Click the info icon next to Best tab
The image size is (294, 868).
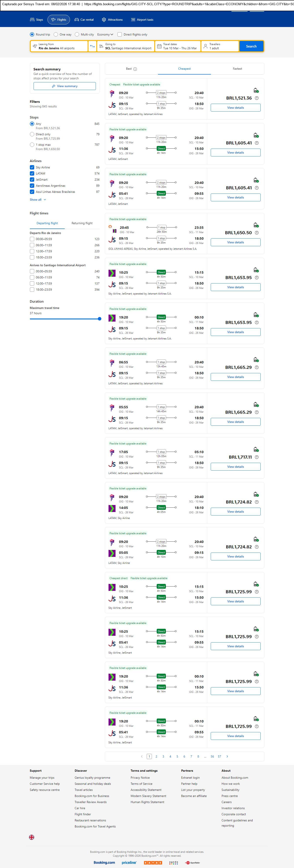135,69
